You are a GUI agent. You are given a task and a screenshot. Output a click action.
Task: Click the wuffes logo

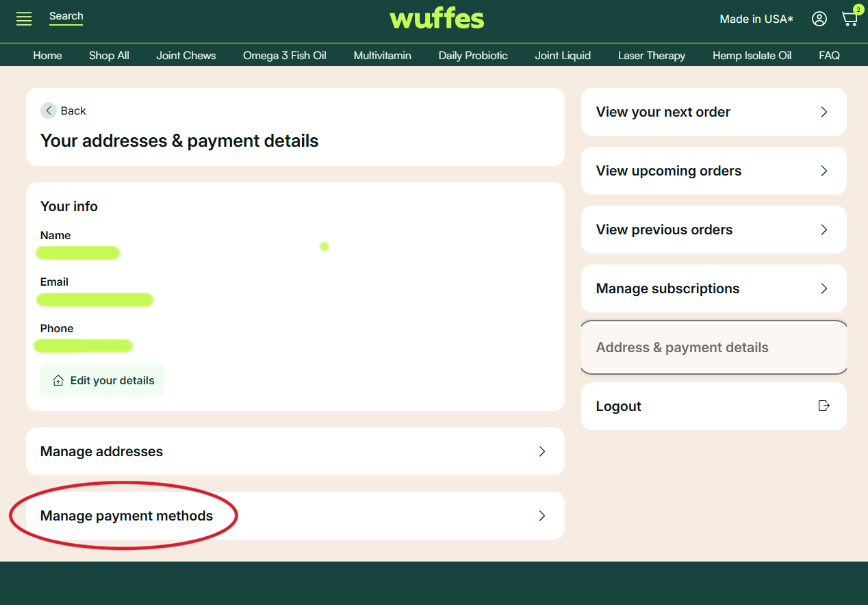coord(436,19)
